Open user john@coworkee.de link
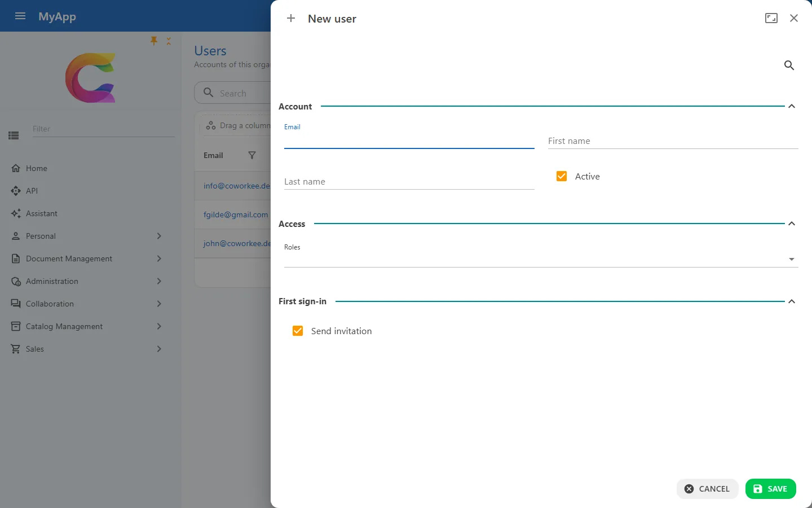The height and width of the screenshot is (508, 812). click(x=237, y=243)
